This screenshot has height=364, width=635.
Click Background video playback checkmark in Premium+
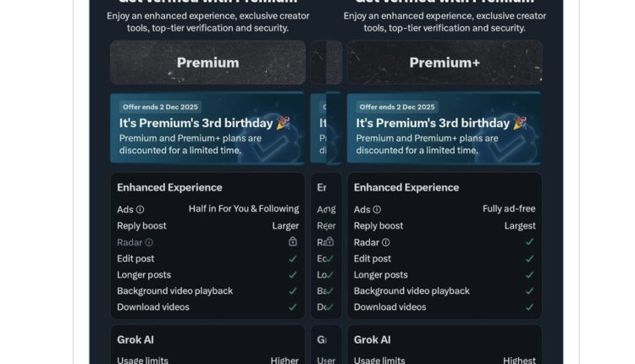pyautogui.click(x=529, y=291)
